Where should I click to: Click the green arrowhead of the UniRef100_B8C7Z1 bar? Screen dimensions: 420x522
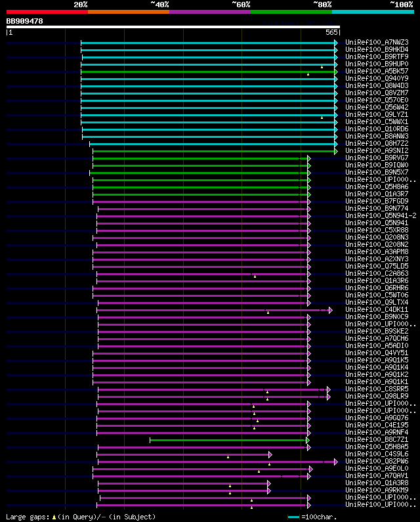[x=308, y=440]
